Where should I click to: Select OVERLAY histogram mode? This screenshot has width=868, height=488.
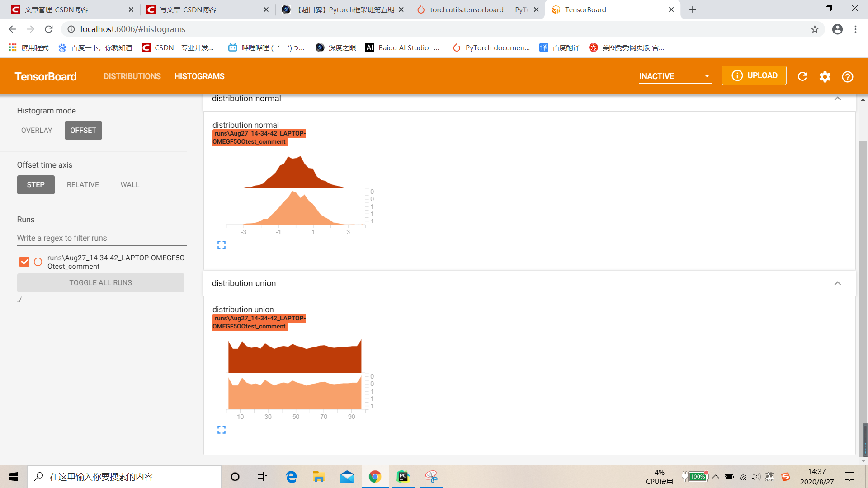(x=36, y=131)
